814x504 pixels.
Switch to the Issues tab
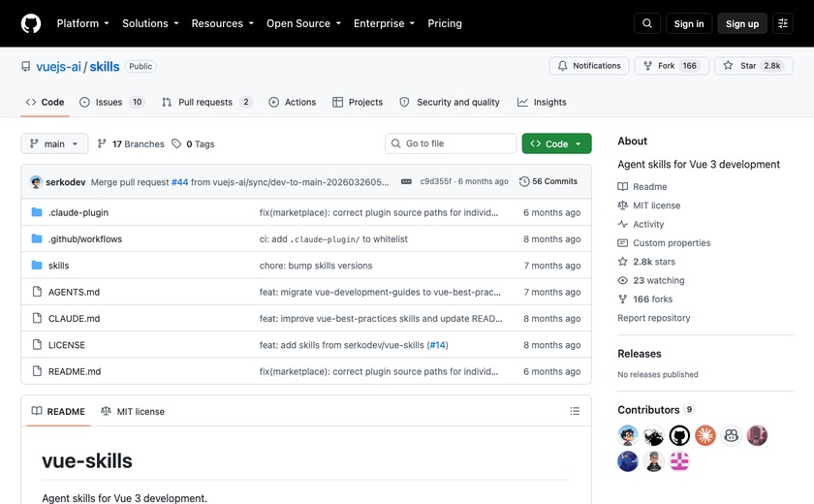(x=112, y=102)
